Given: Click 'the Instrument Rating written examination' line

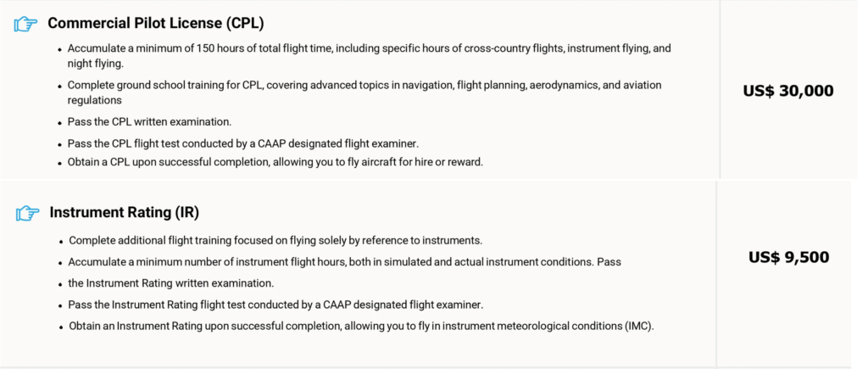Looking at the screenshot, I should 171,282.
